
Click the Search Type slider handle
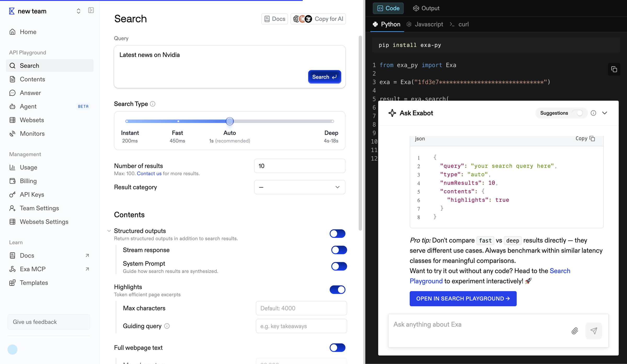pyautogui.click(x=230, y=121)
